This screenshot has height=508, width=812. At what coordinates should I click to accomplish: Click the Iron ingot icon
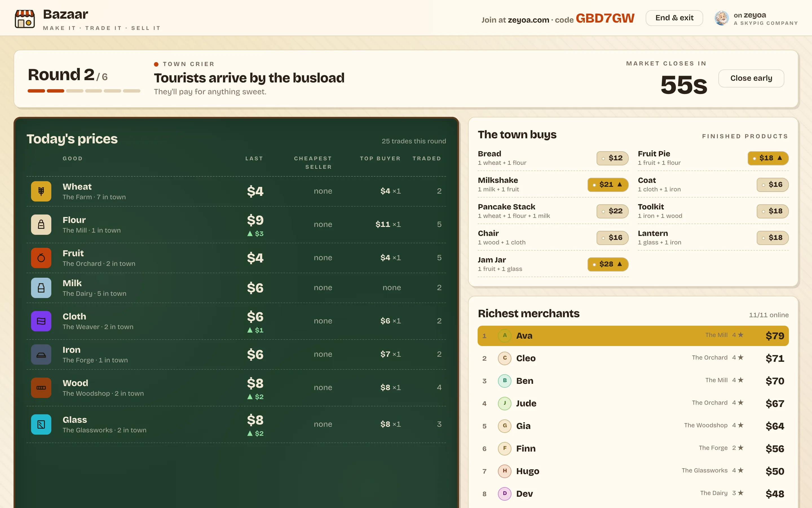(x=41, y=354)
